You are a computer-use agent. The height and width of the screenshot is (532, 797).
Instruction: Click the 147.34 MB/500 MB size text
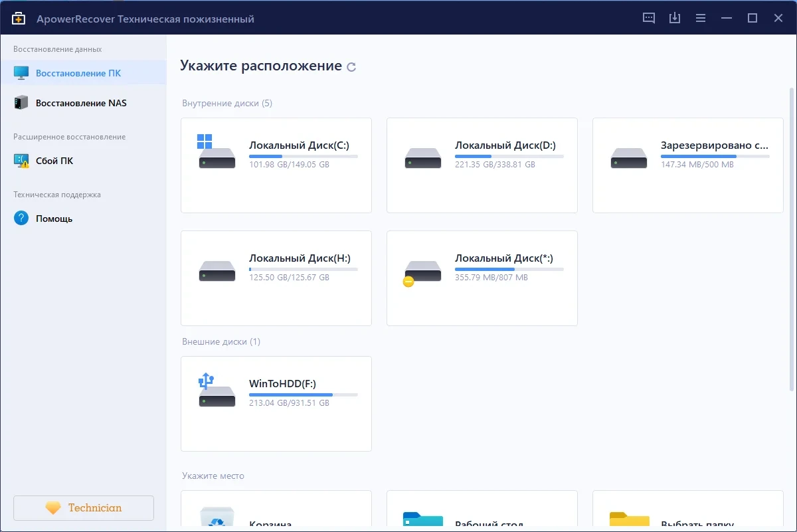(x=697, y=165)
